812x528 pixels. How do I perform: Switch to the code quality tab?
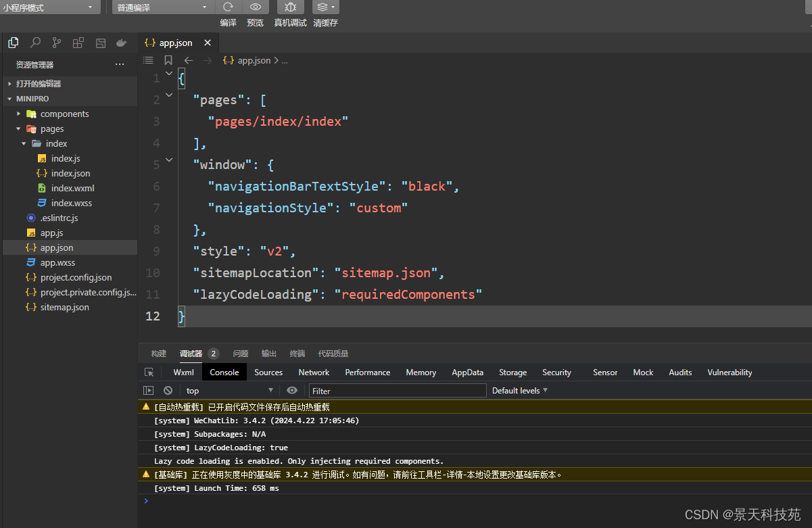click(333, 354)
